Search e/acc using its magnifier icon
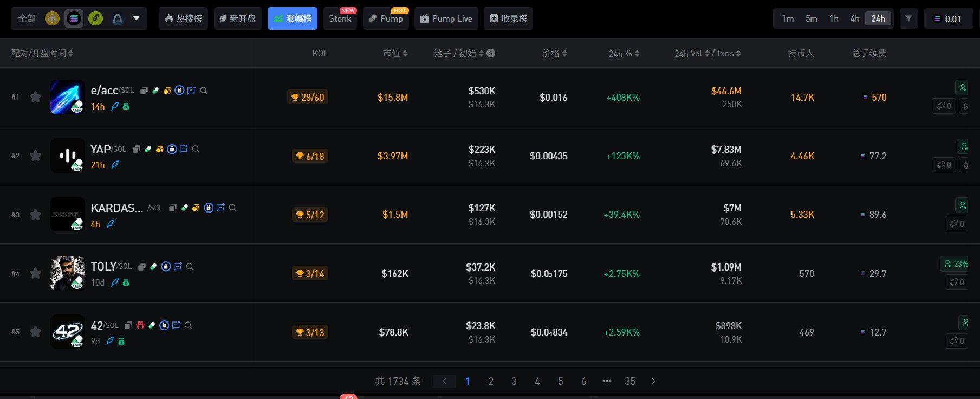 204,91
